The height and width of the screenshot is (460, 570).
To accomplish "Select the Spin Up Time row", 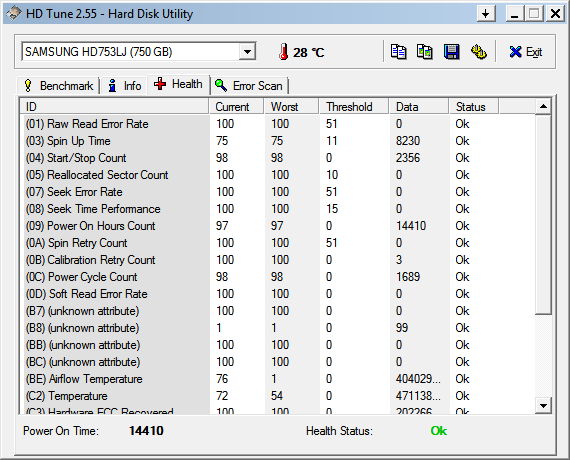I will tap(278, 141).
